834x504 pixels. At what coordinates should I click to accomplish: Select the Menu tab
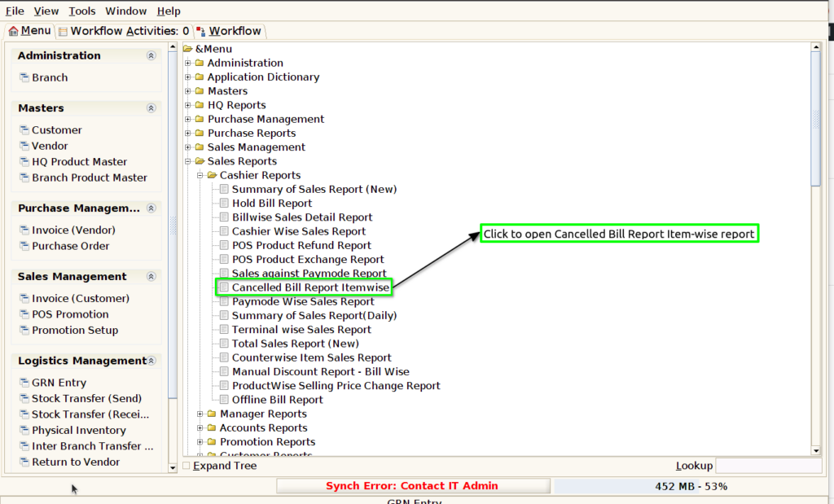tap(30, 31)
